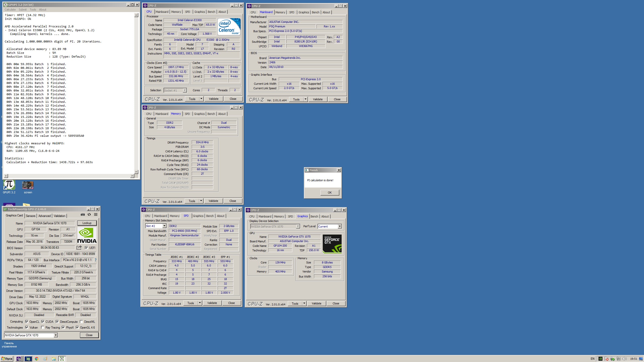
Task: Click the NVIDIA tray icon
Action: pyautogui.click(x=600, y=359)
